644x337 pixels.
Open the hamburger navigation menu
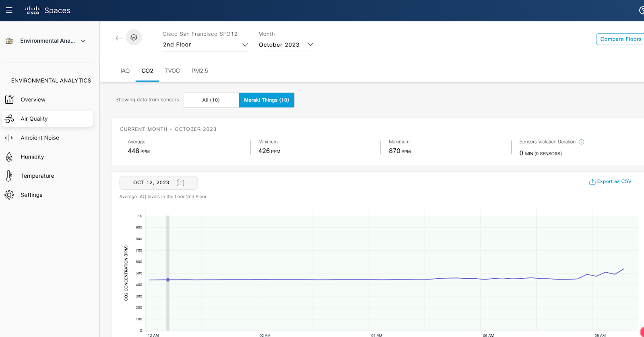pos(9,10)
